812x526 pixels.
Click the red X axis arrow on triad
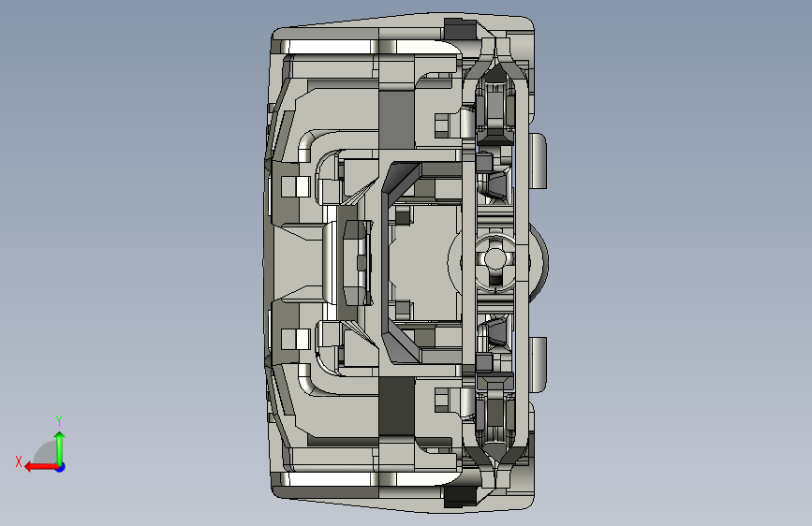(40, 467)
